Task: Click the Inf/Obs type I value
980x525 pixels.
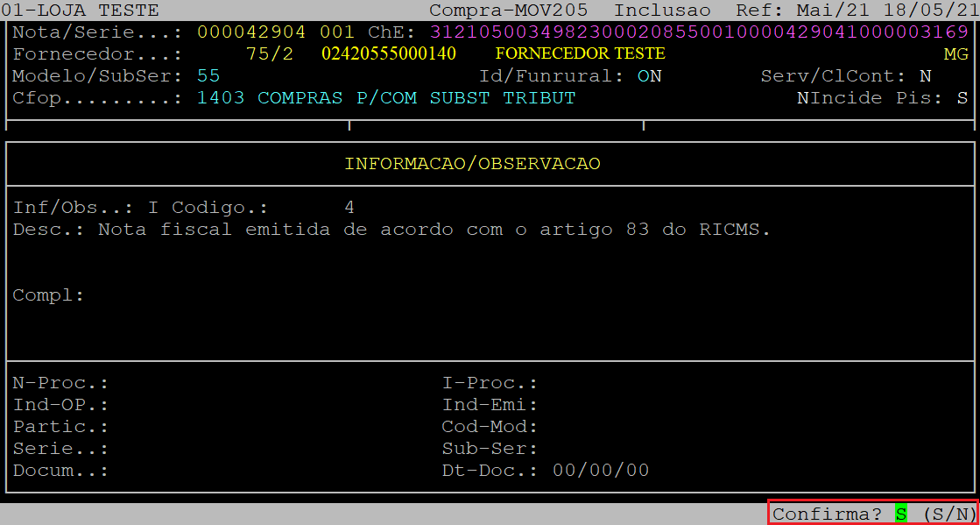Action: coord(154,208)
